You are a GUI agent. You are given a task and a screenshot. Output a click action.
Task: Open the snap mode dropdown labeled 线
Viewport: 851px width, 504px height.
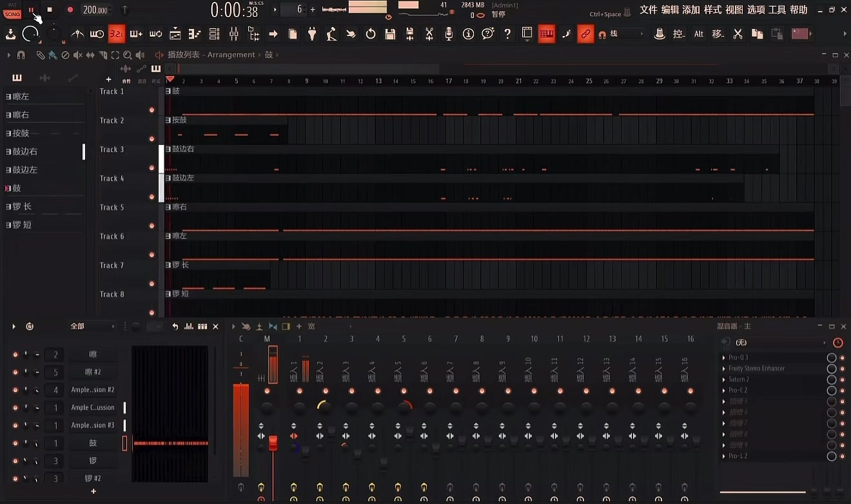(625, 34)
